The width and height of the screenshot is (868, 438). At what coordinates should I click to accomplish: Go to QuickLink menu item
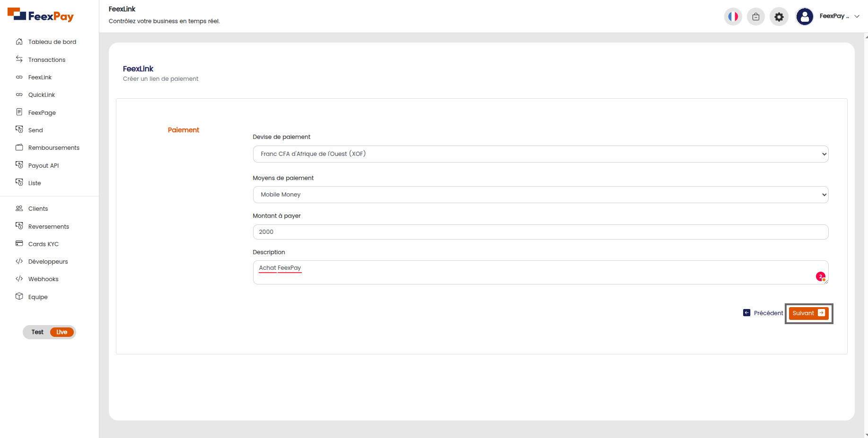pyautogui.click(x=42, y=94)
